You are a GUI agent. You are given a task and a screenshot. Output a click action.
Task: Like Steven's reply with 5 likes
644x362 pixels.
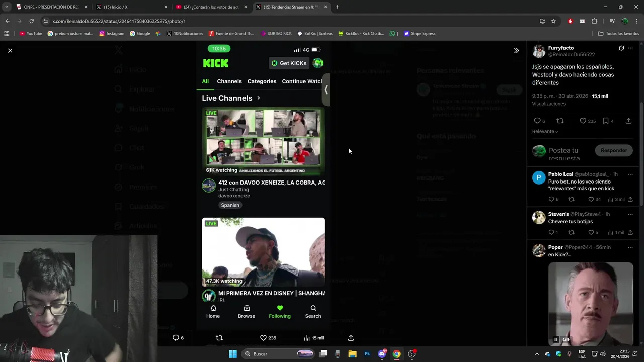pos(594,232)
